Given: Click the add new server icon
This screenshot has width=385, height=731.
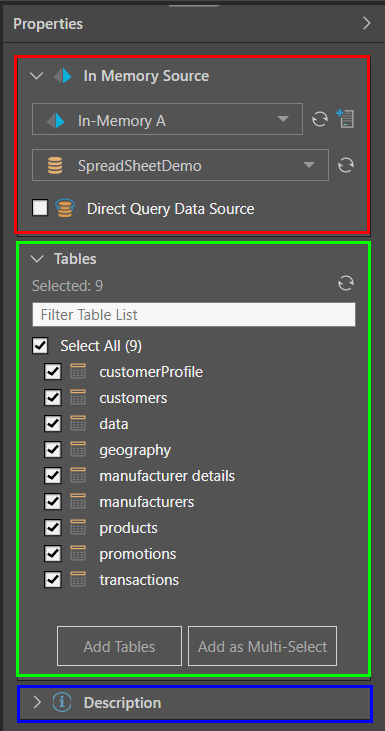Looking at the screenshot, I should click(345, 119).
